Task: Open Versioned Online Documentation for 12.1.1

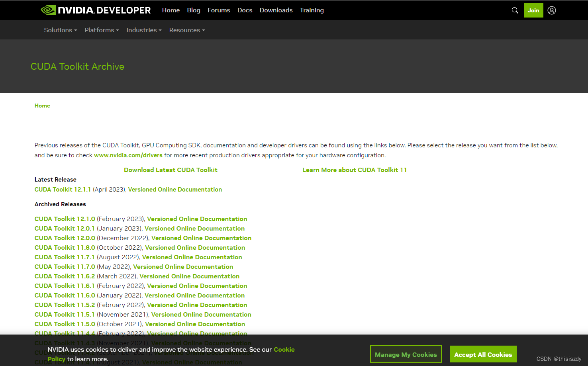Action: pyautogui.click(x=175, y=190)
